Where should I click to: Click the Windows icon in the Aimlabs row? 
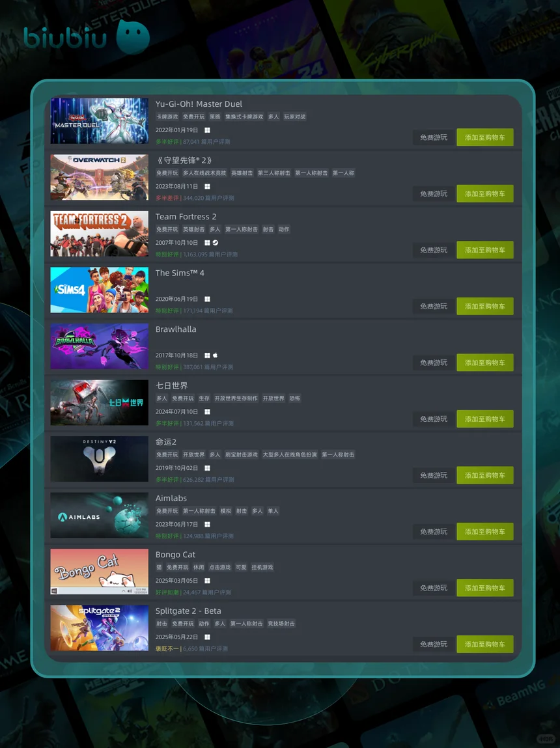208,525
